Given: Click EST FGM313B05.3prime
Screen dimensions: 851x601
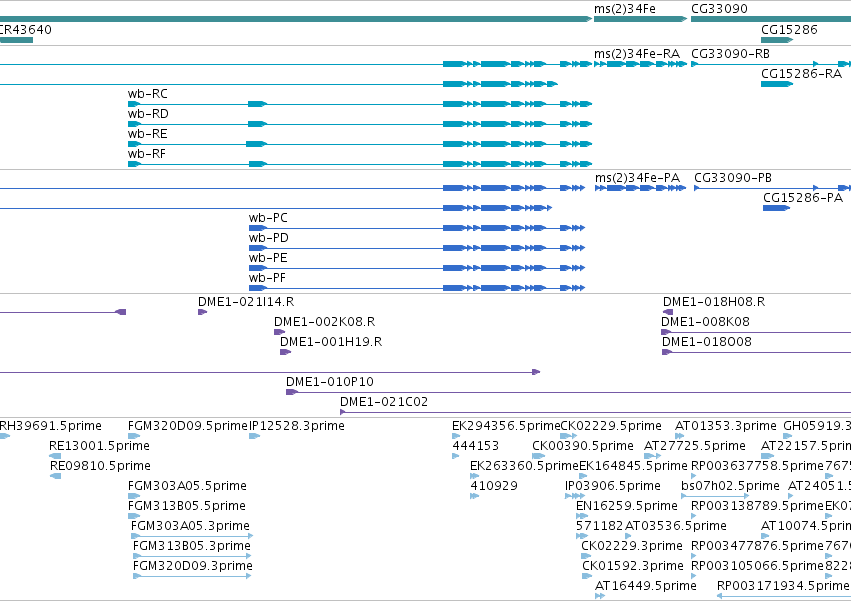Looking at the screenshot, I should 192,546.
